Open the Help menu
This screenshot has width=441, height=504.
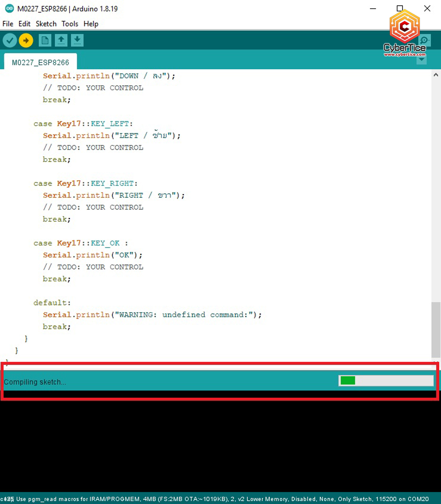[91, 24]
